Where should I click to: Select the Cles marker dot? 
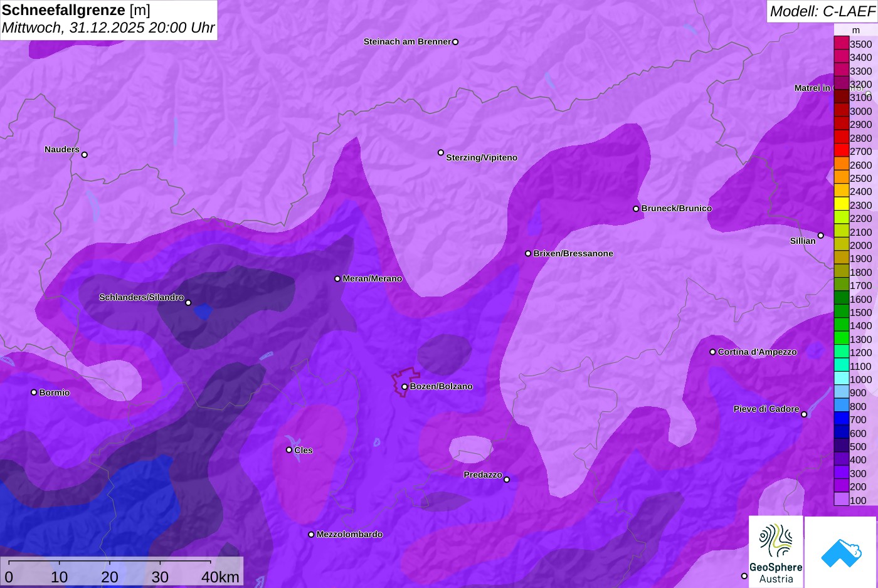tap(289, 450)
